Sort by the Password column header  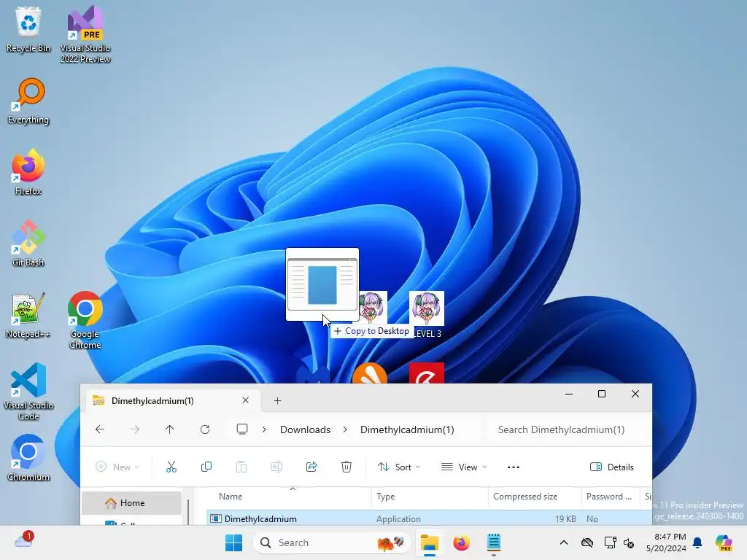[611, 496]
